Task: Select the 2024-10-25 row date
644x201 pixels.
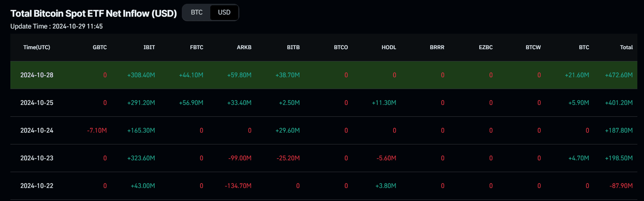Action: coord(37,103)
